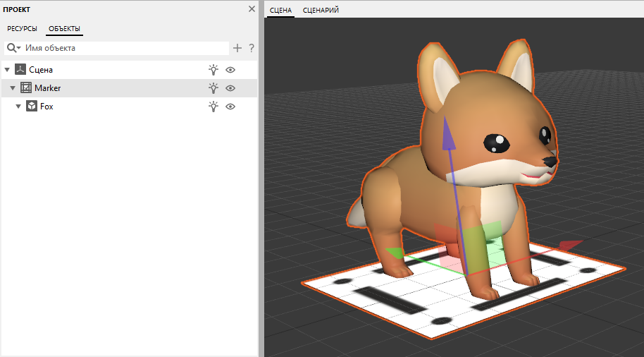This screenshot has height=357, width=644.
Task: Select the СЦЕНА viewport tab
Action: click(281, 11)
